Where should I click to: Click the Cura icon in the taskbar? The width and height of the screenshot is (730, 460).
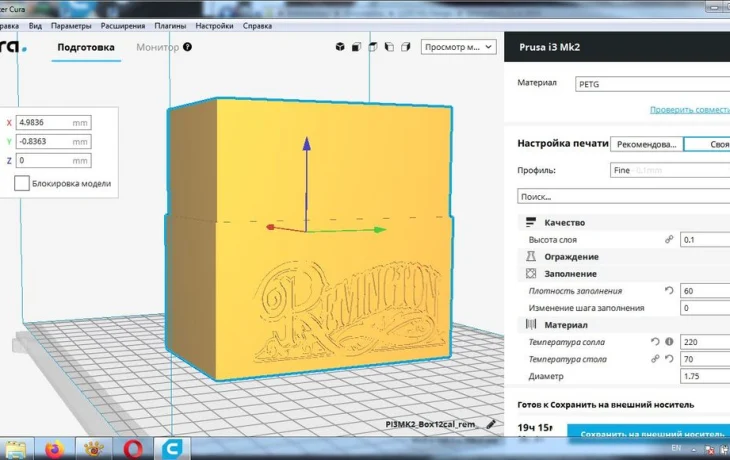coord(172,450)
